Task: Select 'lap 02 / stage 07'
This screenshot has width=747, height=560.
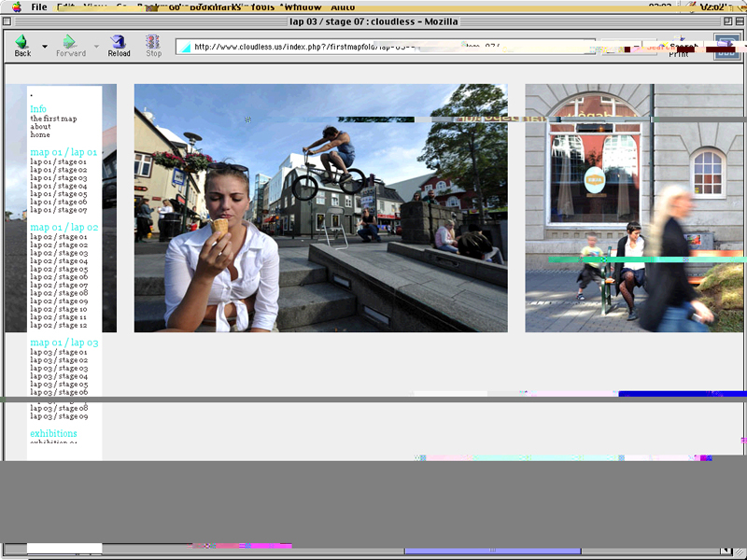Action: point(59,286)
